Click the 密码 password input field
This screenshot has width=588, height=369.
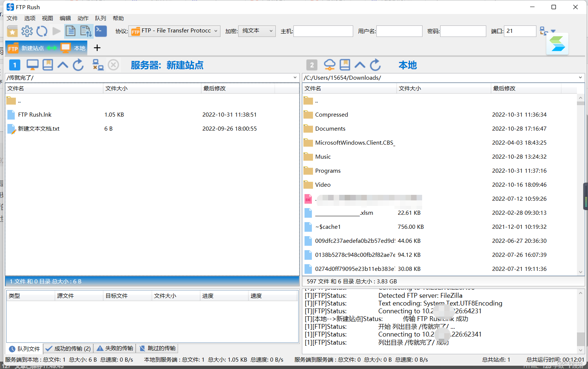click(x=463, y=31)
